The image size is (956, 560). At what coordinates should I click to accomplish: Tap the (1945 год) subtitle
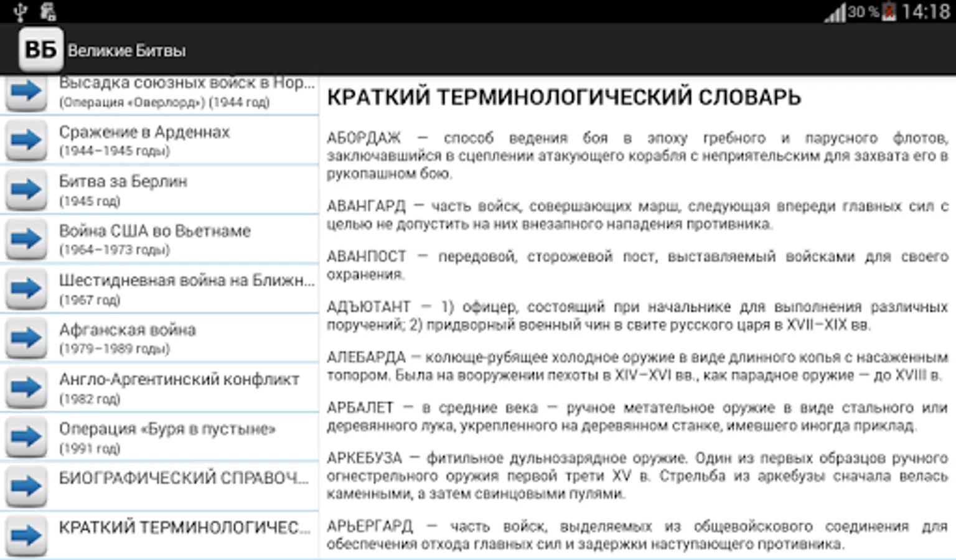(x=90, y=200)
